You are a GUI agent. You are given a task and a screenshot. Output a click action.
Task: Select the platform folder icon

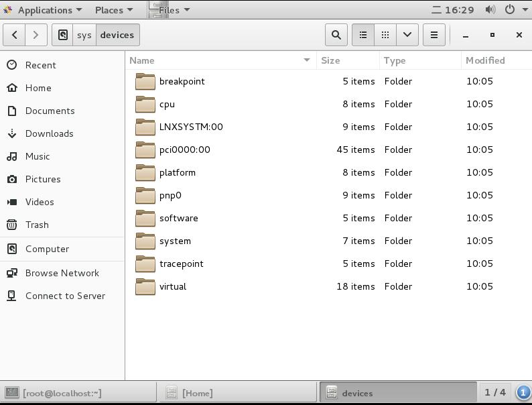coord(145,172)
